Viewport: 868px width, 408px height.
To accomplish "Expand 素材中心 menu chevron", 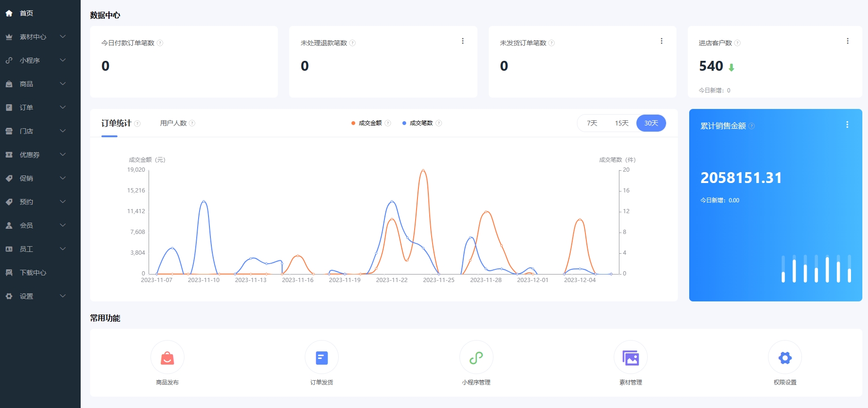I will tap(63, 37).
